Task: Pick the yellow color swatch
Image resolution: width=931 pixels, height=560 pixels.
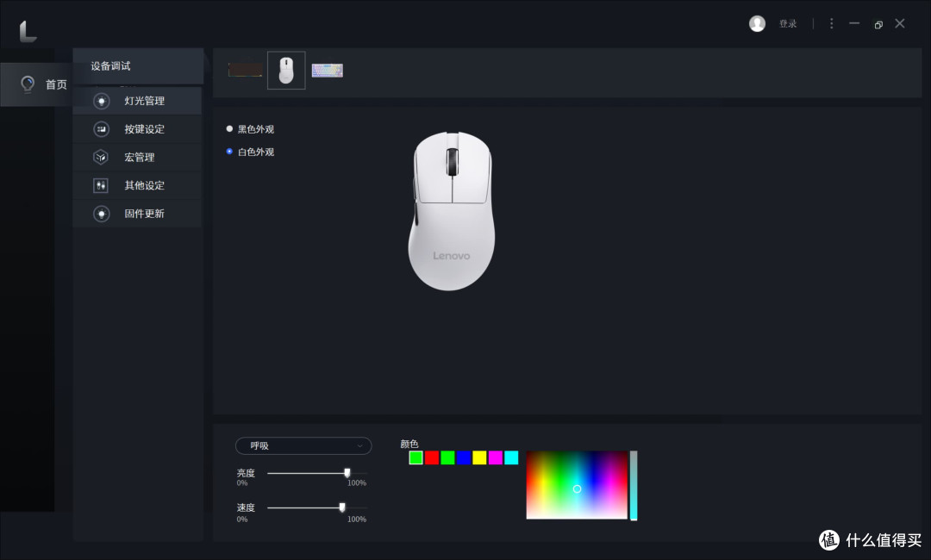Action: 480,457
